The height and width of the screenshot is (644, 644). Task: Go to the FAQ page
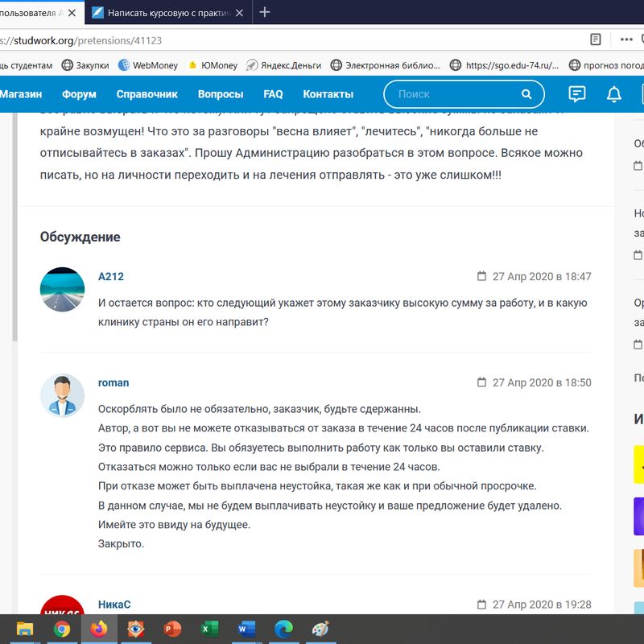click(273, 94)
